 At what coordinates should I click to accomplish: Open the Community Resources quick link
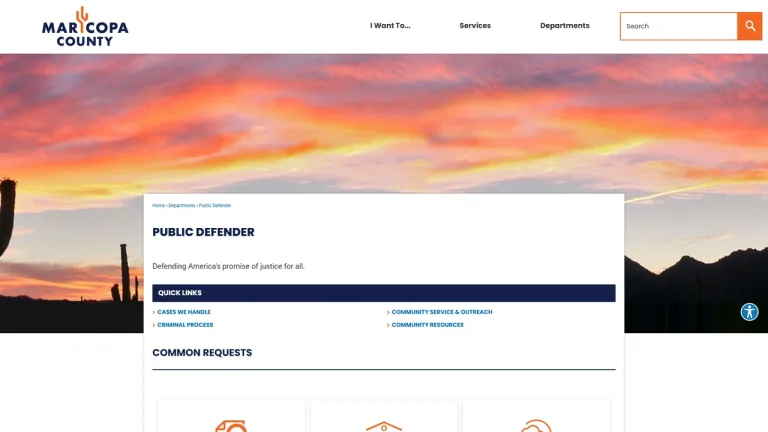427,325
